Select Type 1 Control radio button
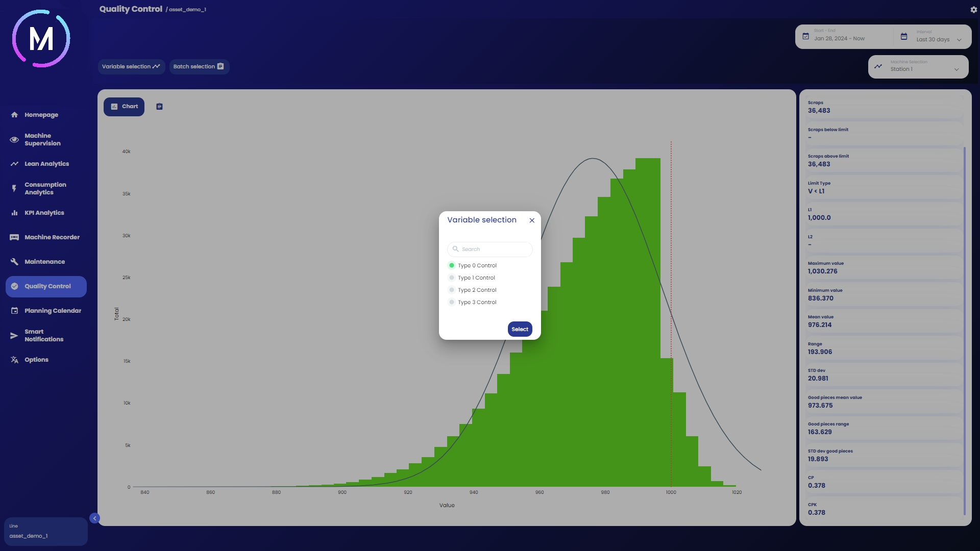 pos(452,278)
